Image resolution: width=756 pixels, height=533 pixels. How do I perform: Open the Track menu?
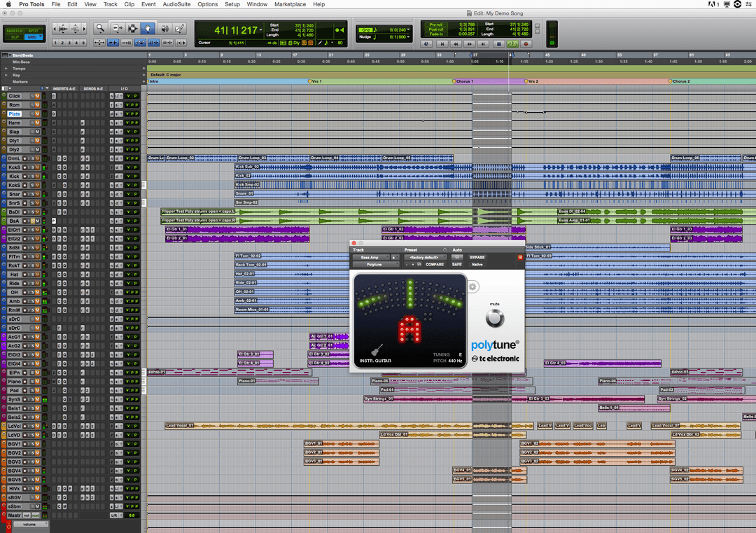[x=110, y=4]
